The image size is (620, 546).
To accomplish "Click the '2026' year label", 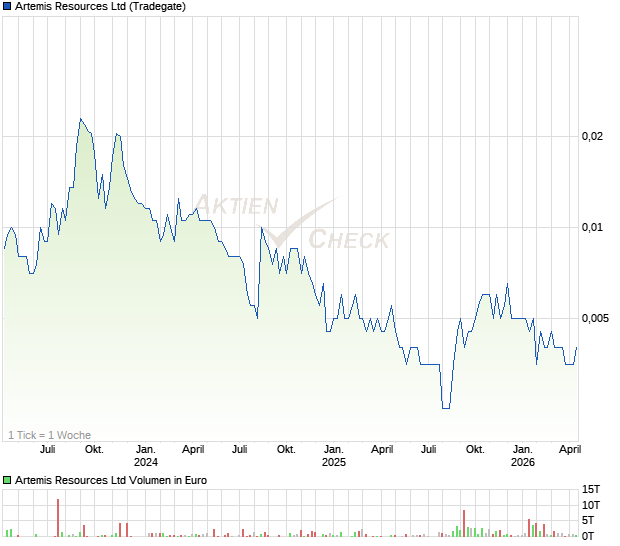I will pos(523,462).
